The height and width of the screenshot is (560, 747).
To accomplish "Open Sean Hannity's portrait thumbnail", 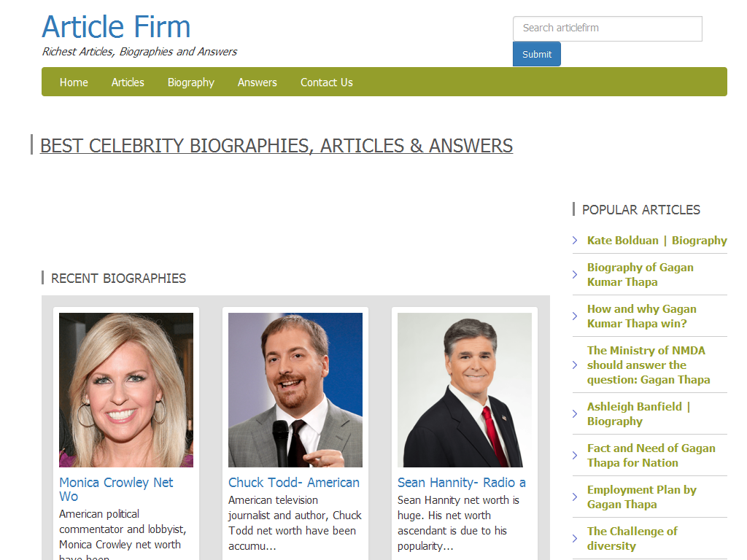I will 465,390.
